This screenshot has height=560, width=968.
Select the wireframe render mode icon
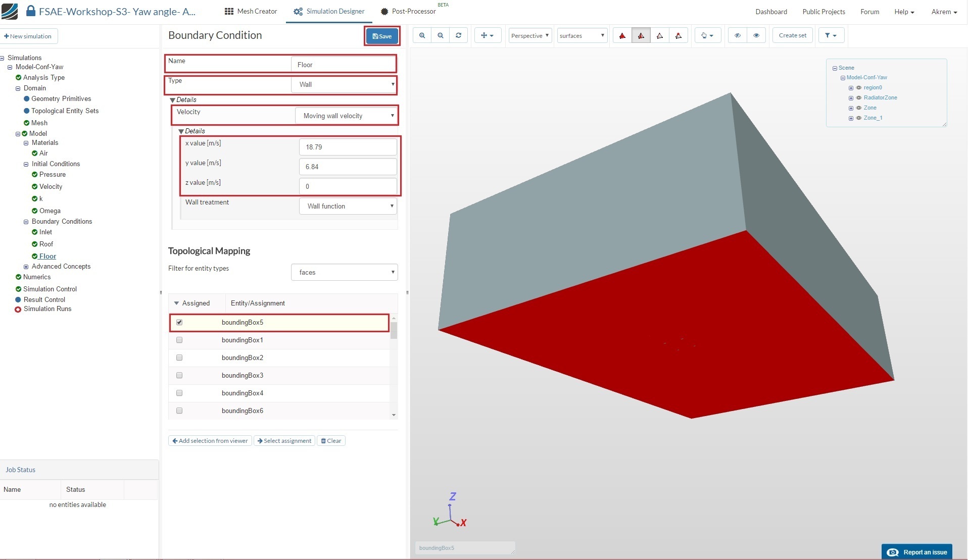pyautogui.click(x=660, y=35)
